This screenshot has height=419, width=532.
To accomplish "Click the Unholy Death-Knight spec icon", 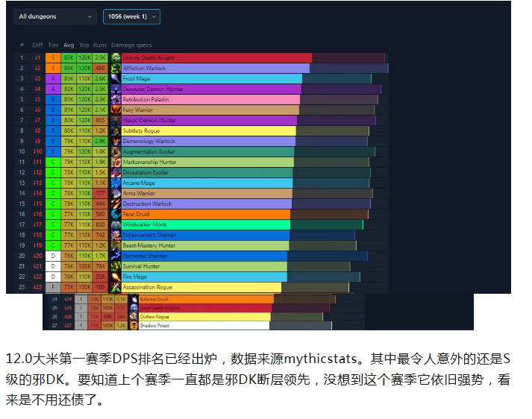I will 116,57.
